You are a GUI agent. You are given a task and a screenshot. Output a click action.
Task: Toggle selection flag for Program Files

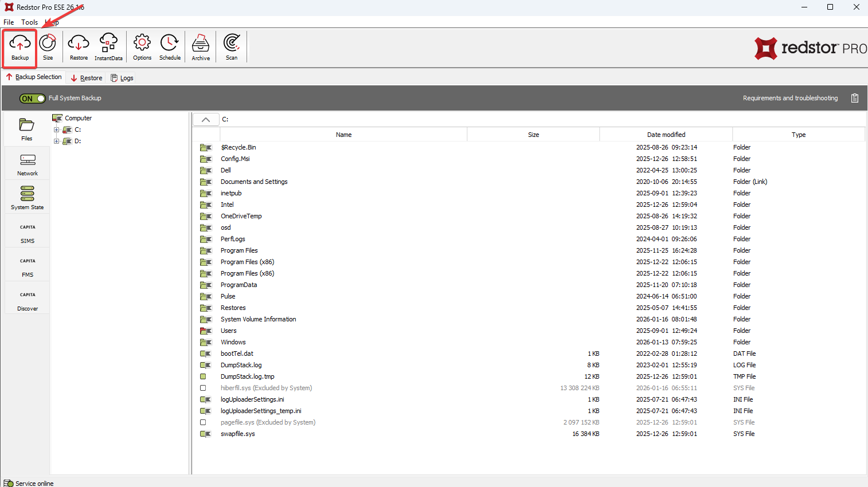click(x=205, y=250)
